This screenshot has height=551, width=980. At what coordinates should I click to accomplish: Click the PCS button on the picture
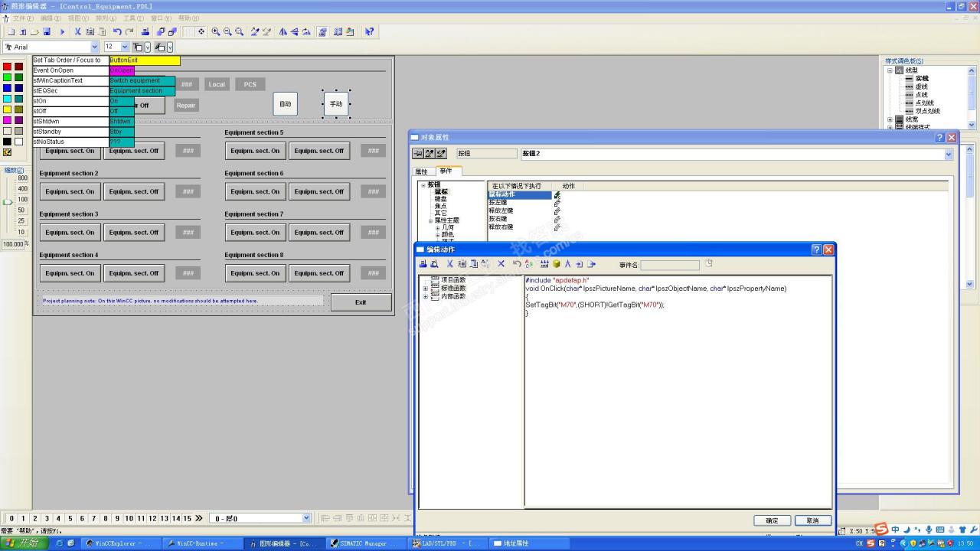click(x=250, y=84)
